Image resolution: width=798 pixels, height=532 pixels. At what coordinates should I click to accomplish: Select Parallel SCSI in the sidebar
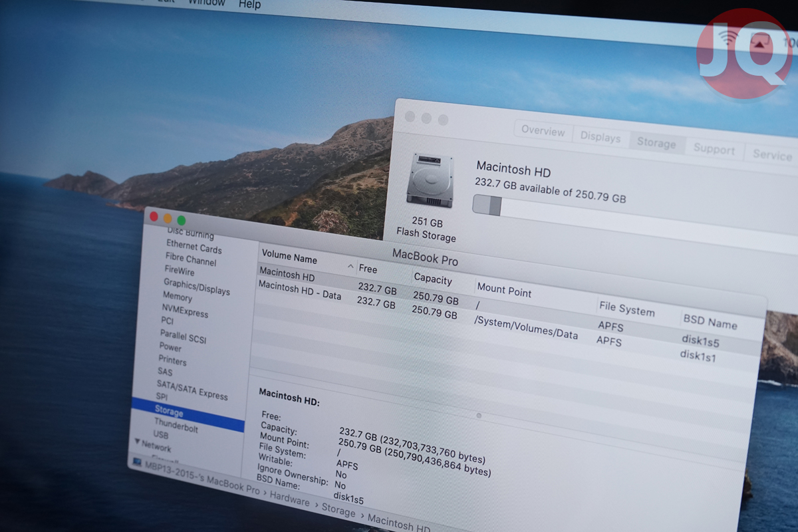[x=183, y=336]
